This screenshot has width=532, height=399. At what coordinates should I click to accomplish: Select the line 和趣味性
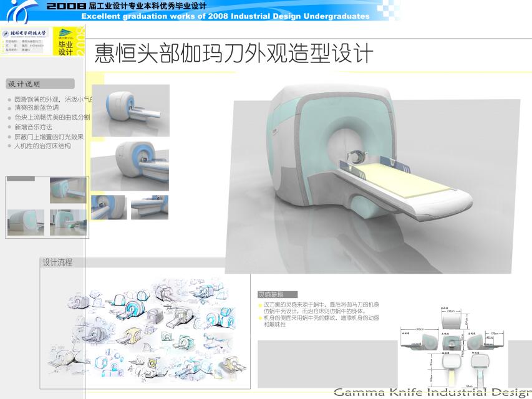coord(275,324)
